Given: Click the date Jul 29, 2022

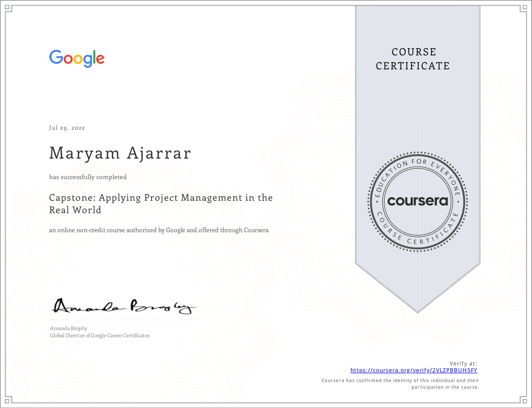Looking at the screenshot, I should (x=67, y=128).
